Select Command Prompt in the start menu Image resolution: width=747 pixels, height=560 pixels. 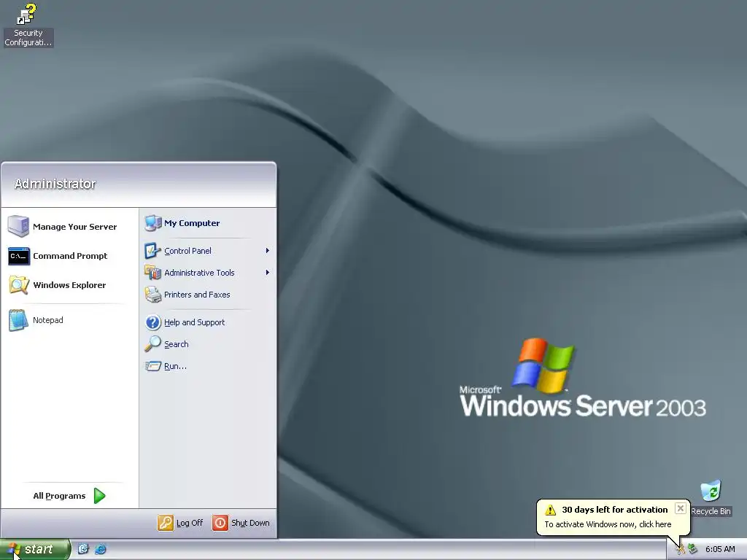pos(69,256)
